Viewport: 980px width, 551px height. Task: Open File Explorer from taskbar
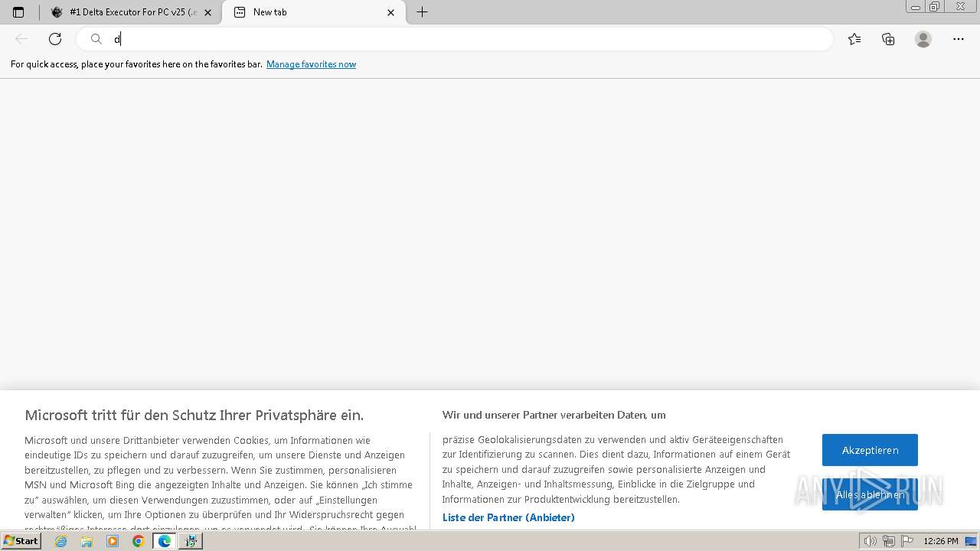[87, 541]
